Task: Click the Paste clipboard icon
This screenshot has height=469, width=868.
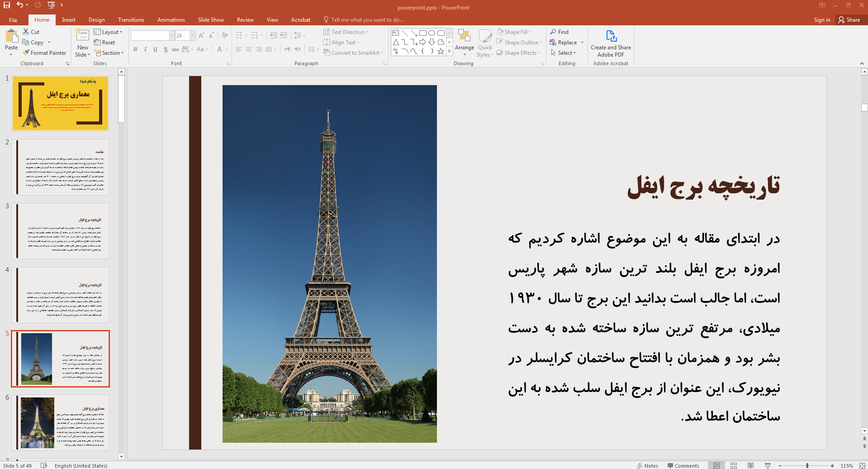Action: click(x=11, y=37)
